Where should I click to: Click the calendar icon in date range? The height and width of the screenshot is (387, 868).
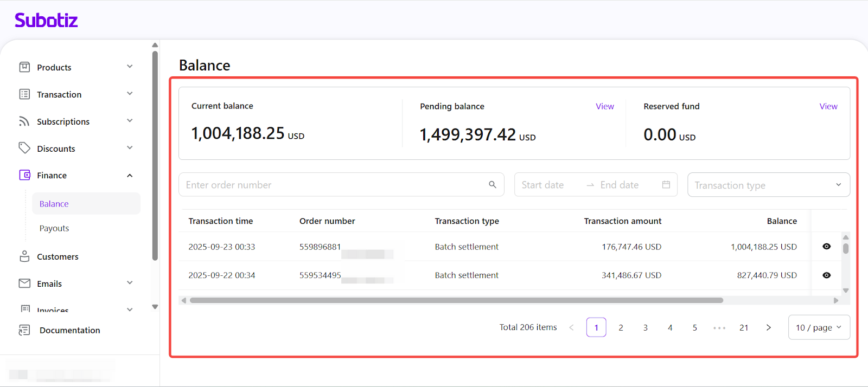coord(666,185)
